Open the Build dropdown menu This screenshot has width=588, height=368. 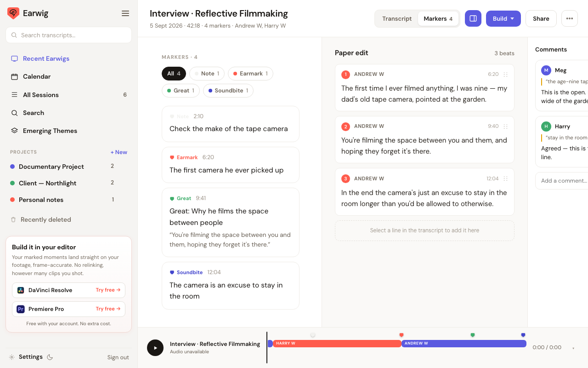coord(503,18)
